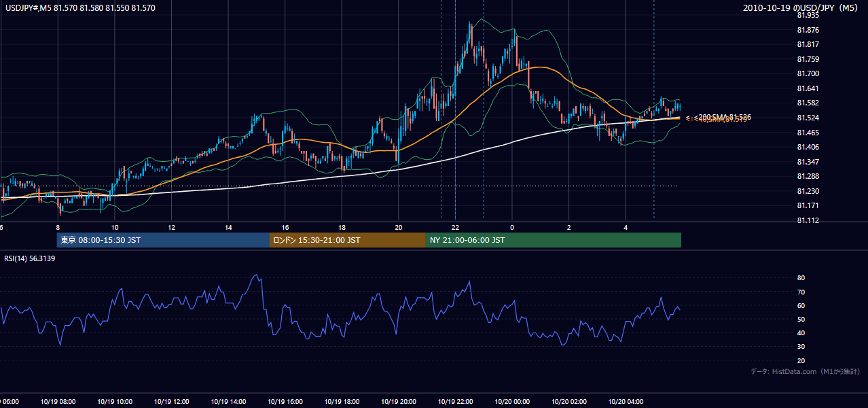Click hour label 8 under price chart
The width and height of the screenshot is (868, 408).
pyautogui.click(x=58, y=228)
